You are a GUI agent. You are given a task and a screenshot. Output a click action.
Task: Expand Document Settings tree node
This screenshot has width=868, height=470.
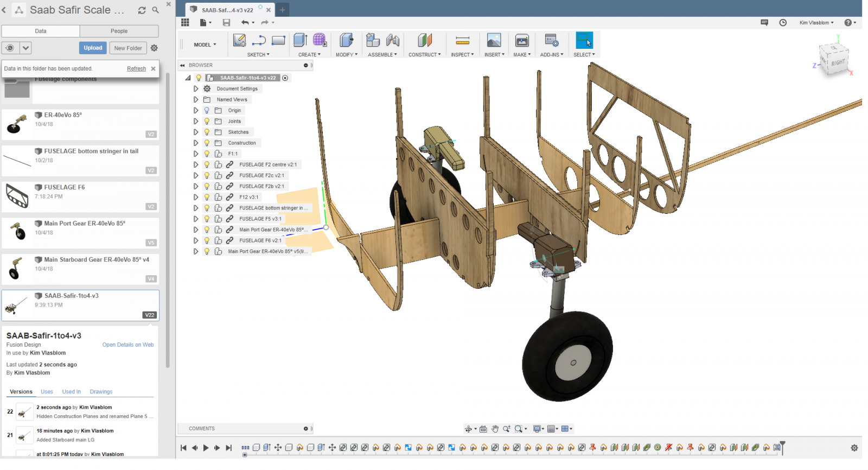pyautogui.click(x=196, y=88)
